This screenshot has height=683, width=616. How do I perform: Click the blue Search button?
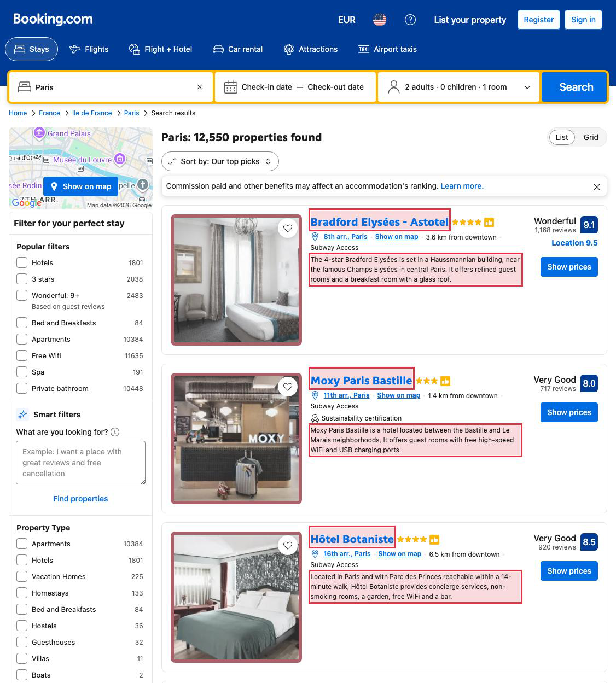coord(574,87)
